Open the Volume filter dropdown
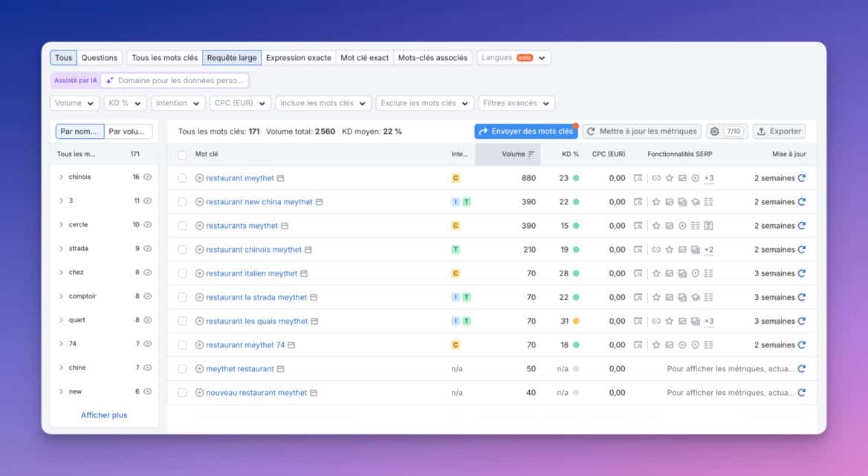Image resolution: width=868 pixels, height=476 pixels. (x=75, y=103)
